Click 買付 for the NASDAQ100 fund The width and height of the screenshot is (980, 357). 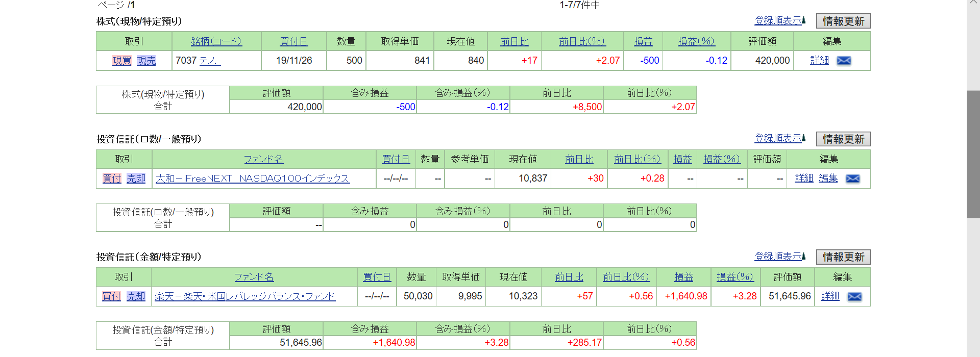tap(112, 178)
